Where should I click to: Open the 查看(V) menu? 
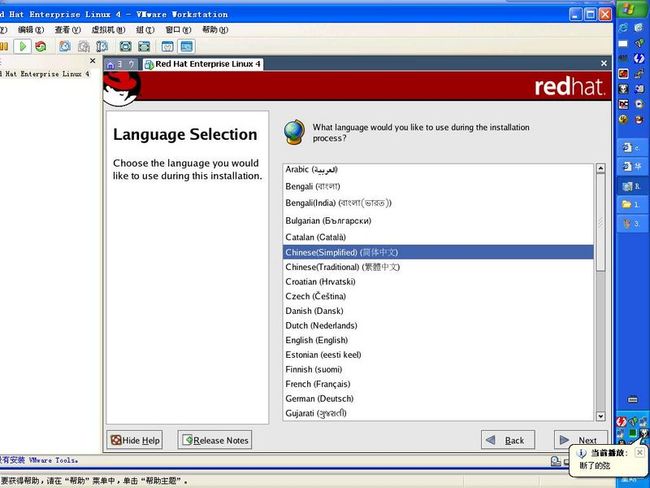[x=68, y=30]
